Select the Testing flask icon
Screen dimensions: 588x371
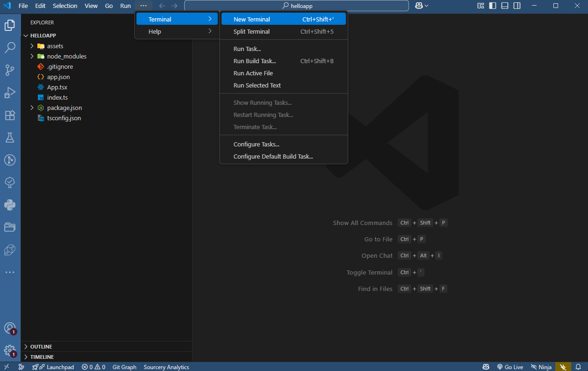point(10,138)
